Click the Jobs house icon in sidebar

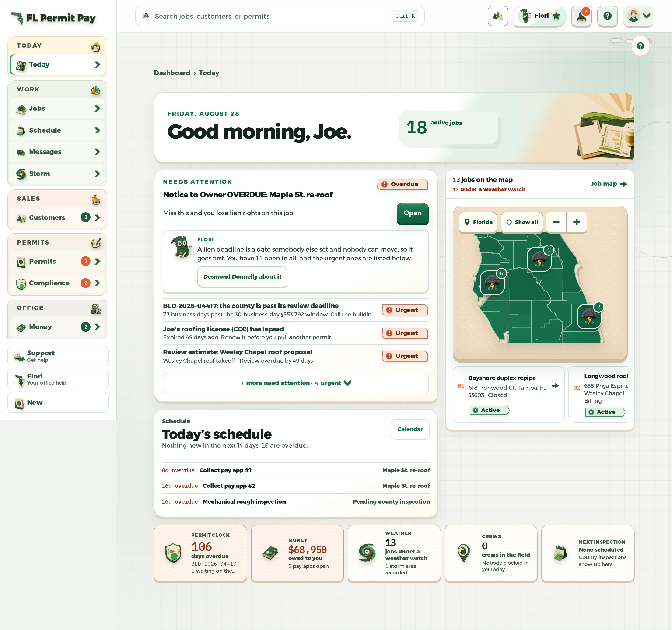(21, 109)
